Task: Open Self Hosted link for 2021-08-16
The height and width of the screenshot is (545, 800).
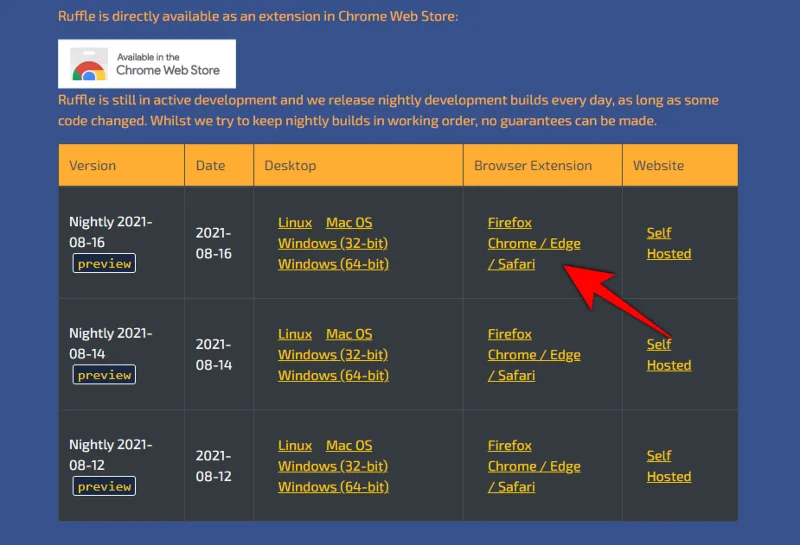Action: (669, 243)
